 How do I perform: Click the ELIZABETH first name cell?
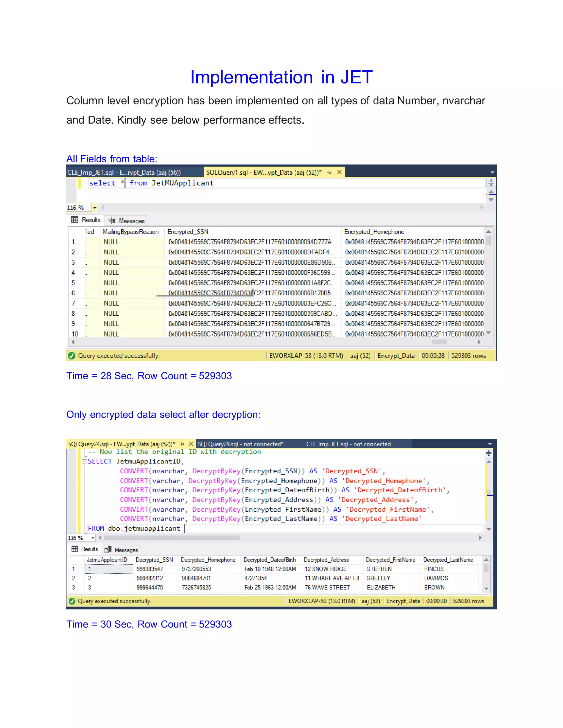click(x=392, y=587)
